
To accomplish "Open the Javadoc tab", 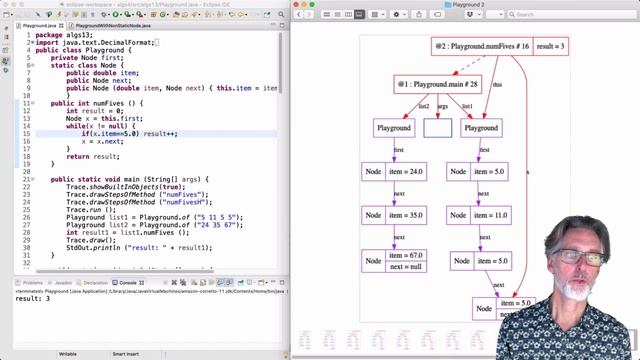I will (x=60, y=282).
